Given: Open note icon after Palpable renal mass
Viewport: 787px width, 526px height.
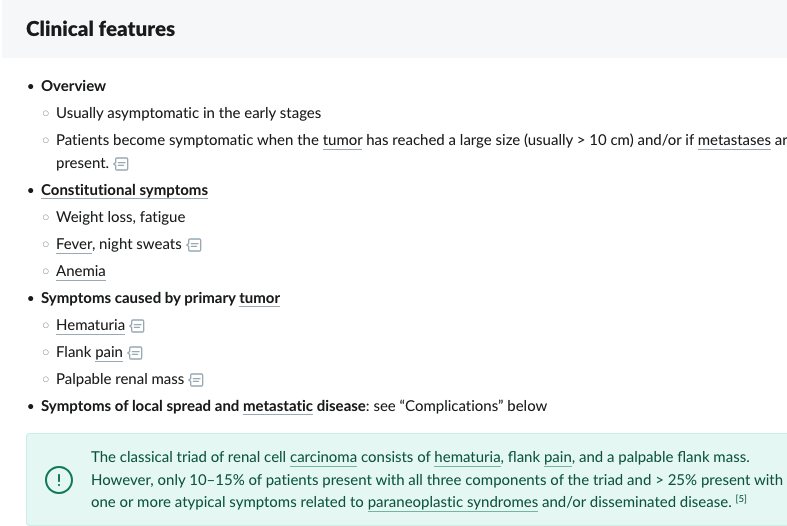Looking at the screenshot, I should (197, 379).
